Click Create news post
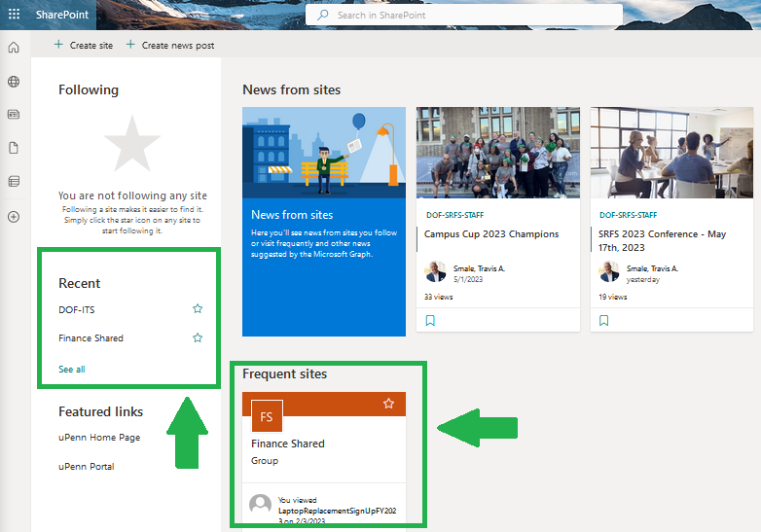 (170, 45)
